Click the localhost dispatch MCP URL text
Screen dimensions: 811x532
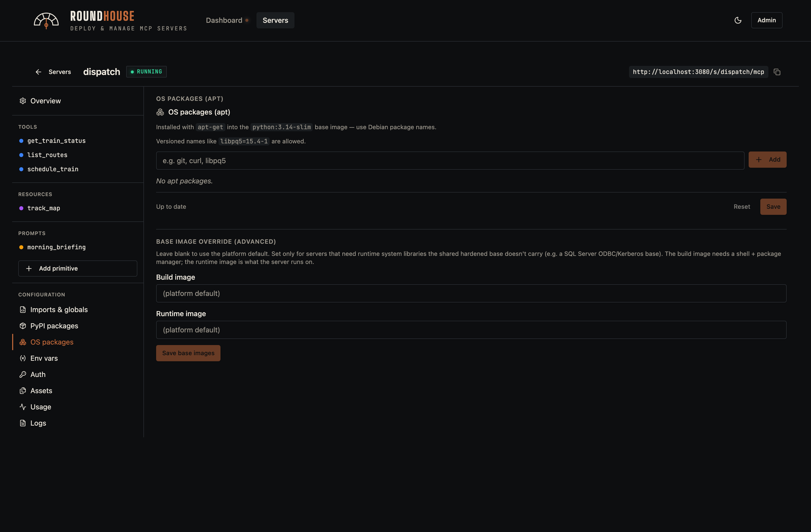698,72
